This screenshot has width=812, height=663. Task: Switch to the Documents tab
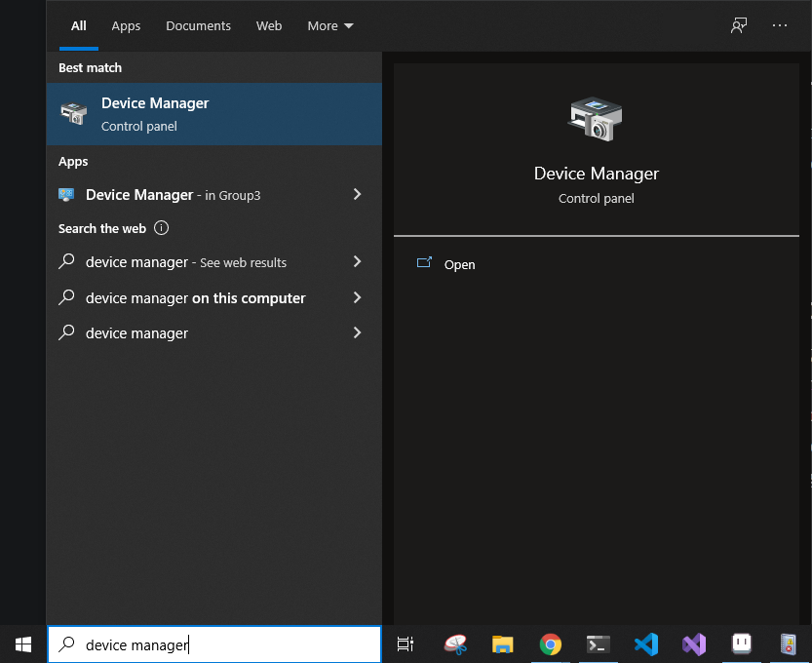(198, 26)
